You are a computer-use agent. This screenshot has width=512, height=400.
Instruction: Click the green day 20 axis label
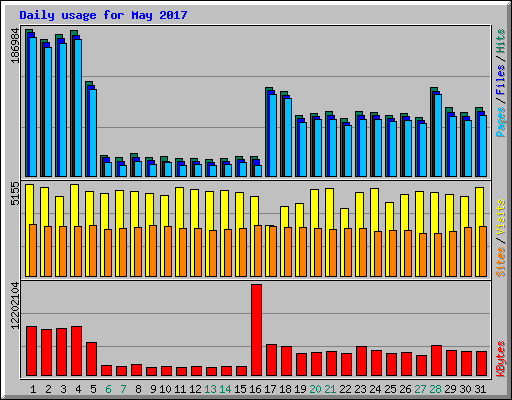315,389
